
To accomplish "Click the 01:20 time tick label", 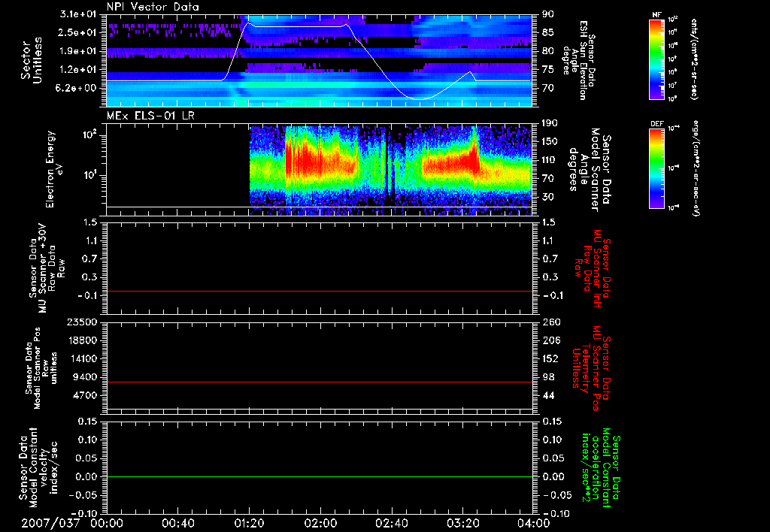I will [249, 524].
